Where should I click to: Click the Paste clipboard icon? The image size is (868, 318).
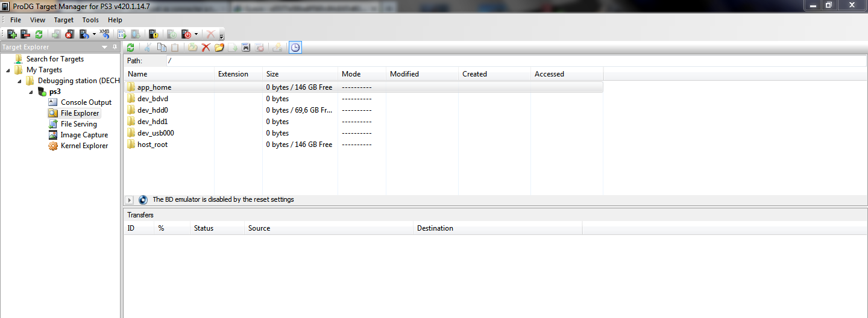pos(175,48)
